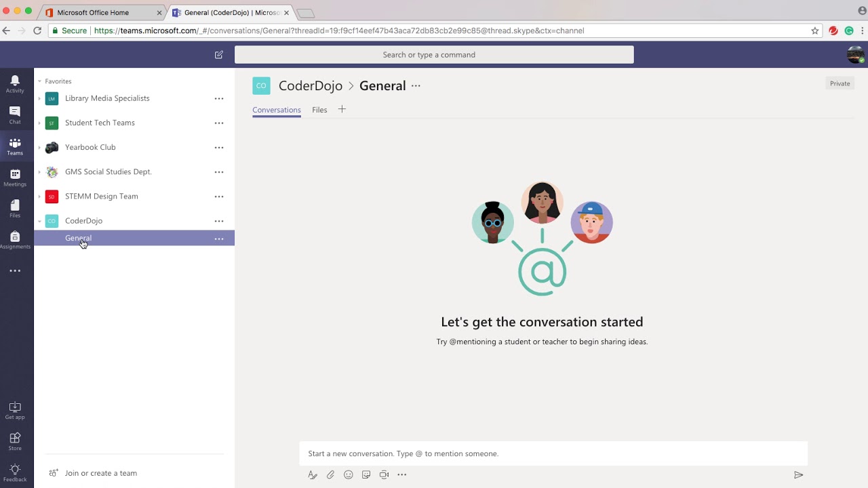This screenshot has height=488, width=868.
Task: Open a new browser tab
Action: tap(306, 13)
